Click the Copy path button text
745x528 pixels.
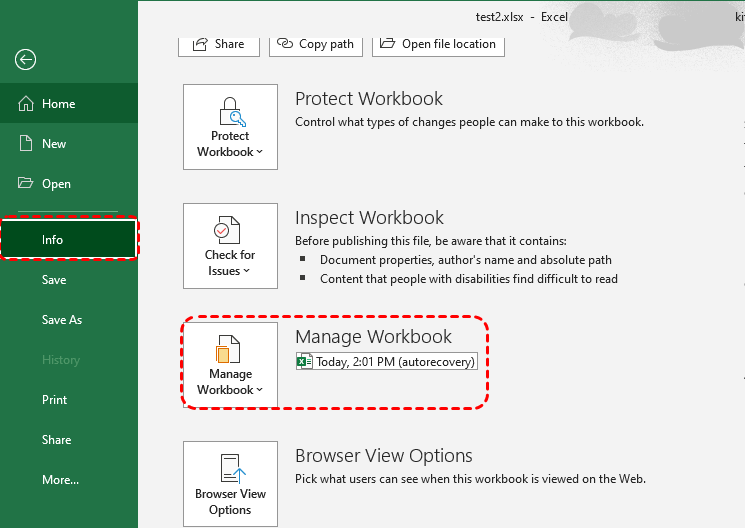point(326,44)
